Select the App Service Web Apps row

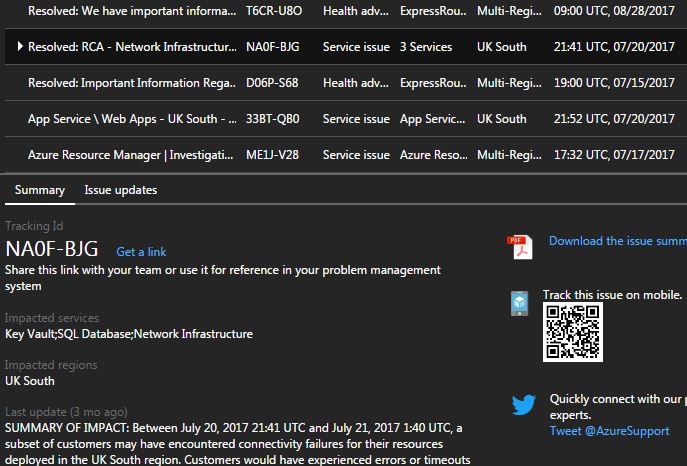(130, 119)
